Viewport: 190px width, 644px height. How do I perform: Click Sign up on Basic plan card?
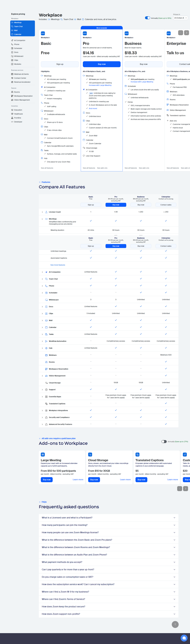click(x=60, y=64)
